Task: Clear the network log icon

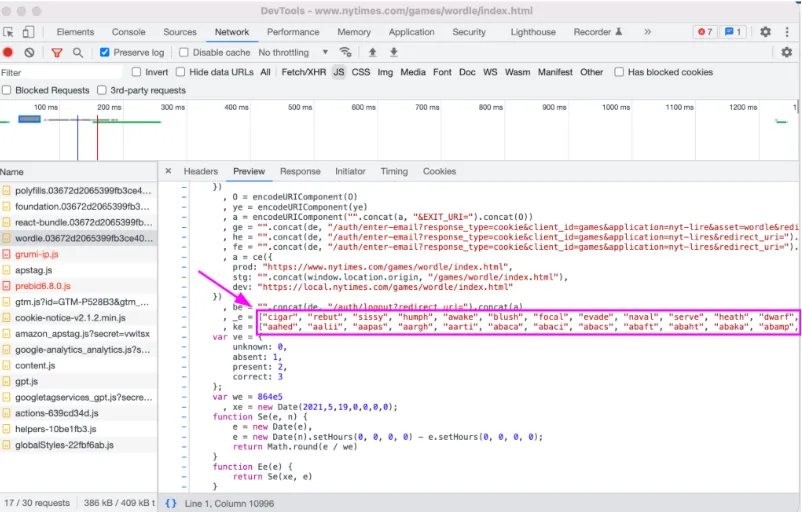Action: (x=30, y=52)
